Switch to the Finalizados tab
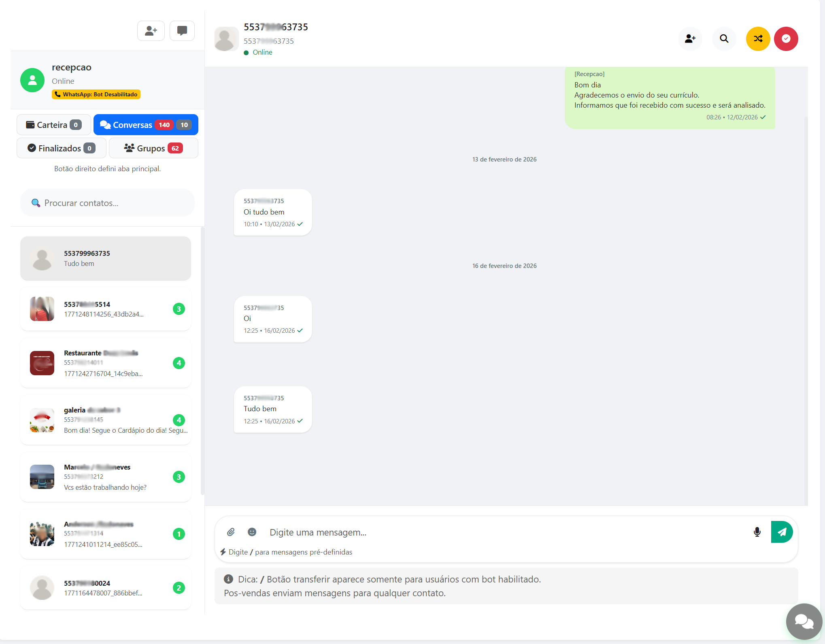Image resolution: width=825 pixels, height=644 pixels. (61, 148)
